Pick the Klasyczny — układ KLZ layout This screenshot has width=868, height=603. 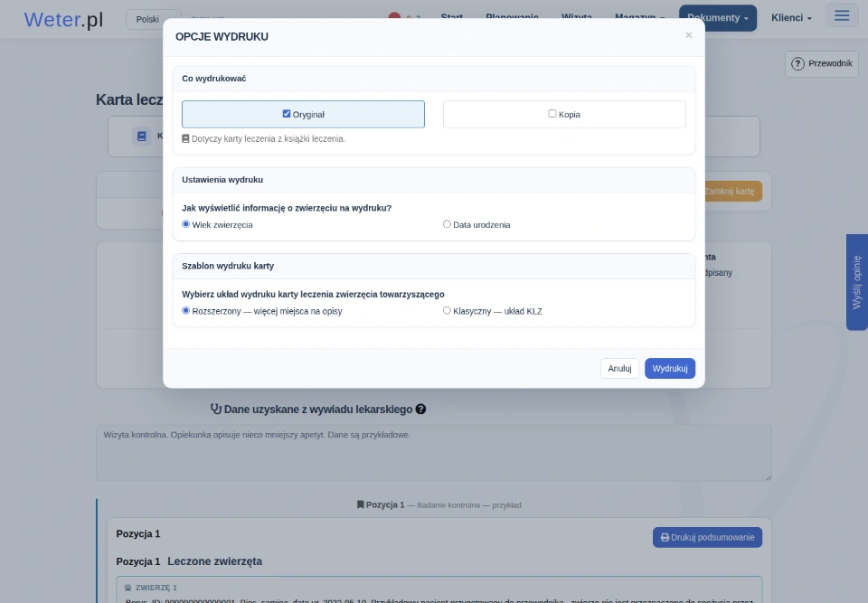coord(447,311)
